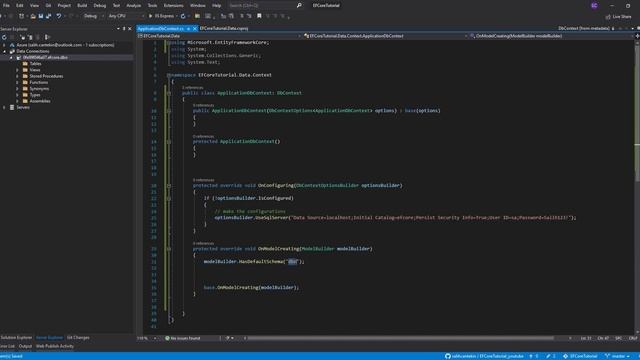Collapse the OnConfiguring method outline
This screenshot has height=360, width=640.
coord(169,186)
